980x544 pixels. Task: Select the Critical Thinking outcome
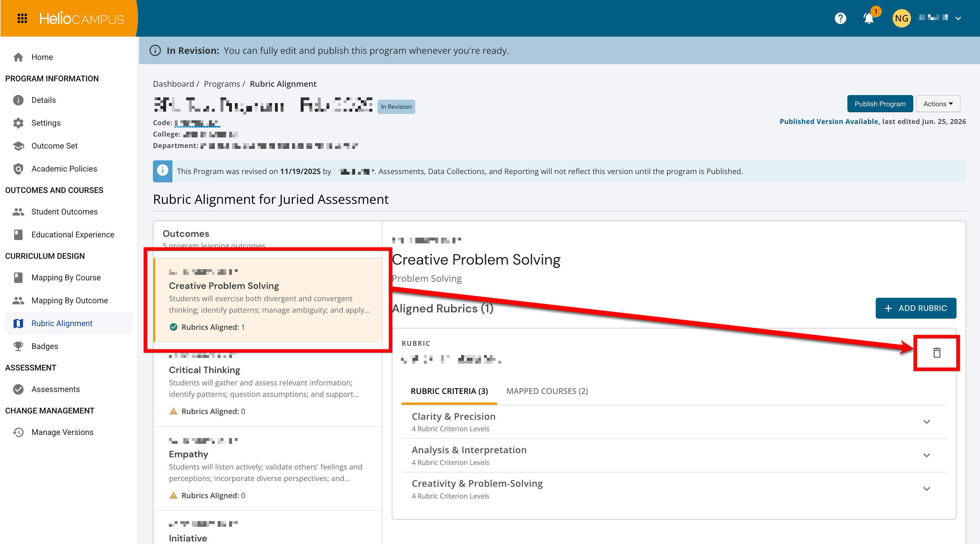pos(268,384)
